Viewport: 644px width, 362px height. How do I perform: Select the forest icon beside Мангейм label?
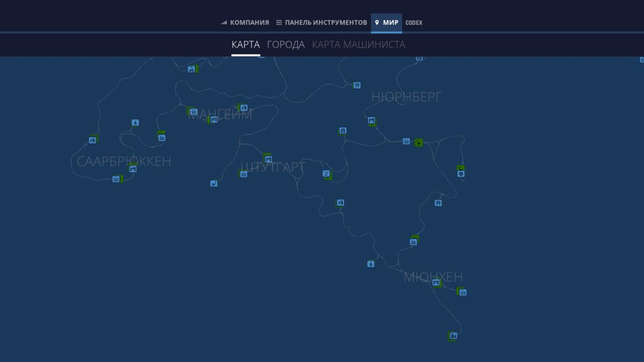[x=243, y=108]
